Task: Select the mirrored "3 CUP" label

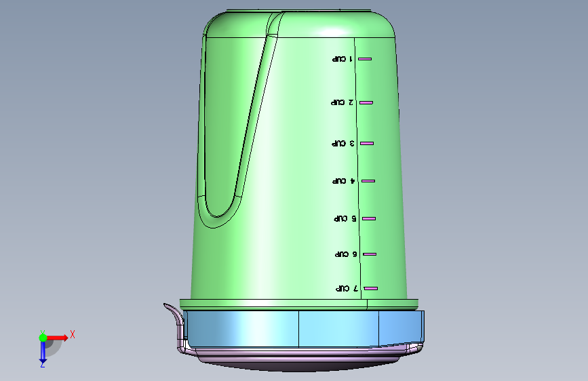Action: [342, 143]
